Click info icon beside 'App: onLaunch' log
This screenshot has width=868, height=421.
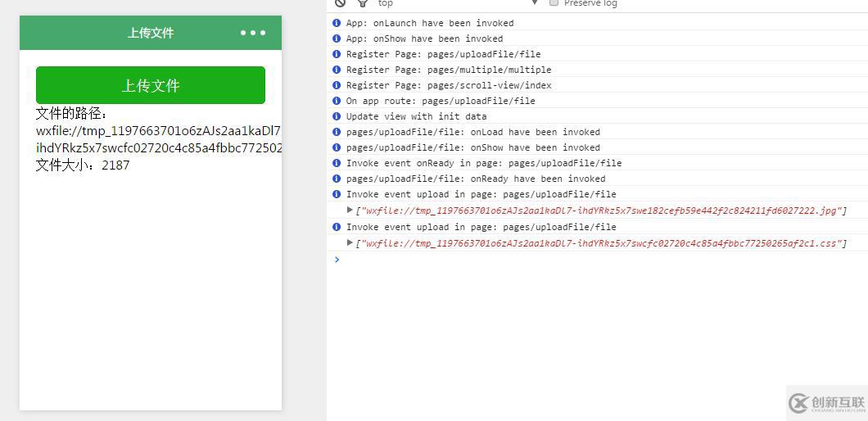pyautogui.click(x=337, y=23)
